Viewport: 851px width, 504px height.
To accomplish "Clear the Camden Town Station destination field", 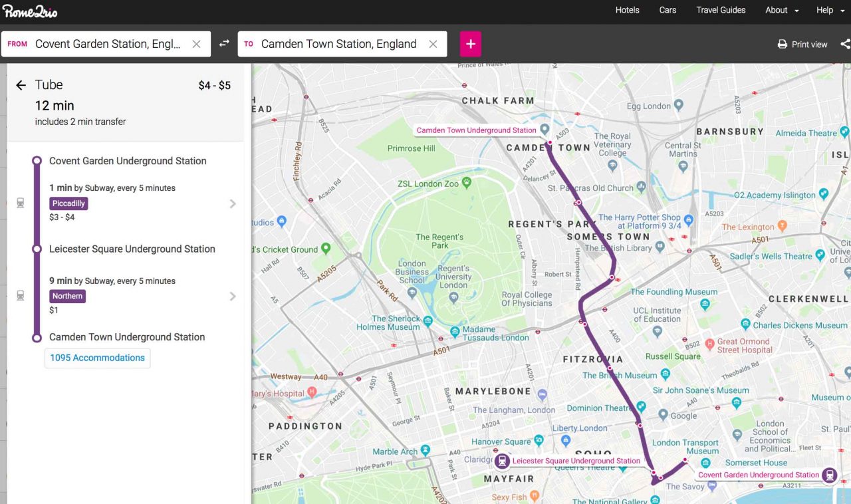I will tap(433, 44).
